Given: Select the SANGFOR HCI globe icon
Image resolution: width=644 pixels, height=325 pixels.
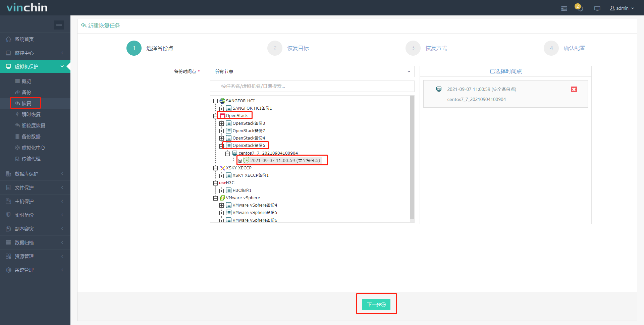Looking at the screenshot, I should (222, 101).
